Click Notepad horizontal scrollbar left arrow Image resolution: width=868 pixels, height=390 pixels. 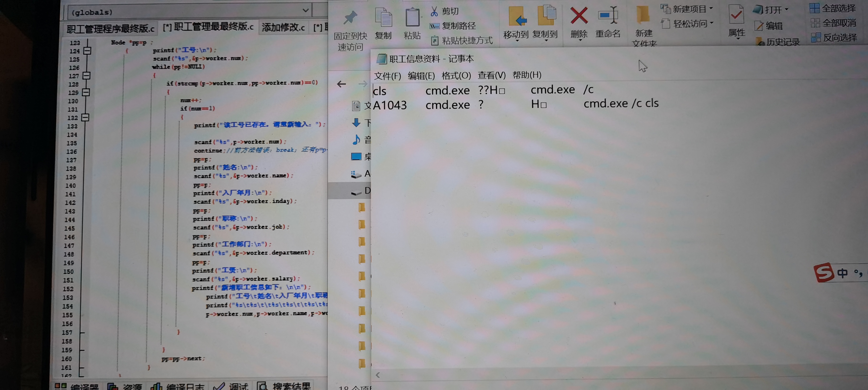tap(378, 375)
